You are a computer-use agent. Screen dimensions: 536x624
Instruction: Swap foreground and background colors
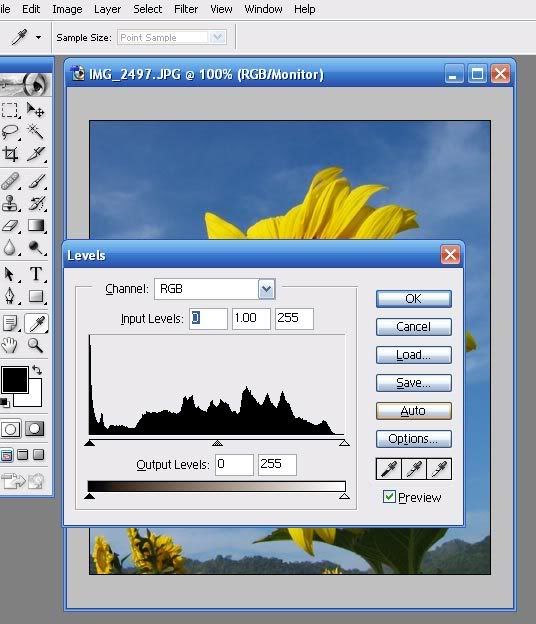(x=37, y=370)
